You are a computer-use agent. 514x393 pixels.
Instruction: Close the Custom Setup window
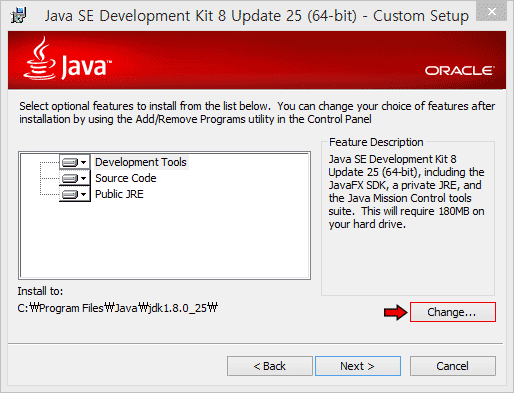(492, 12)
